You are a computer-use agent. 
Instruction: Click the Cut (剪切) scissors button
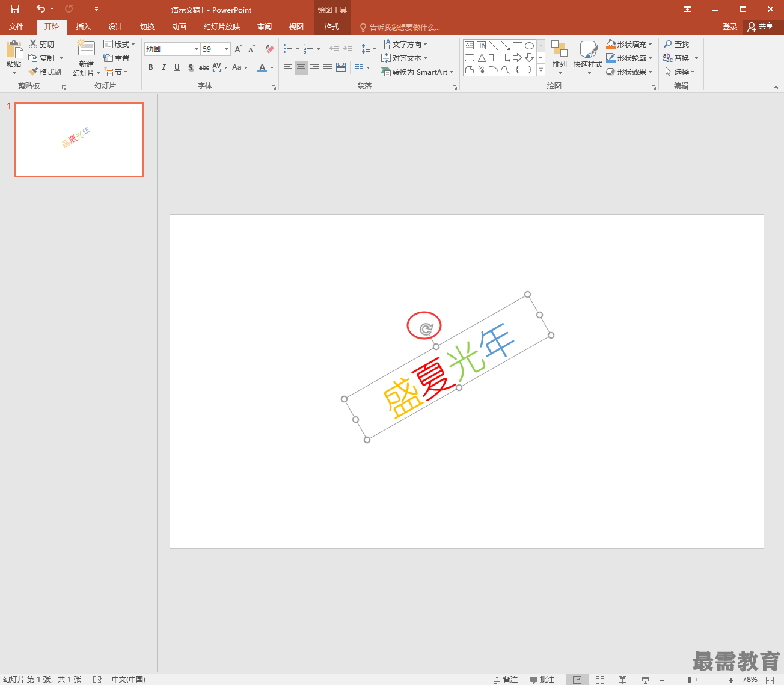(41, 44)
